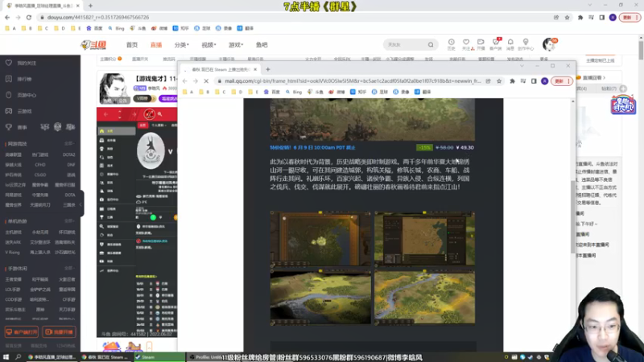
Task: Click the Douyu search magnifier icon
Action: pyautogui.click(x=431, y=45)
